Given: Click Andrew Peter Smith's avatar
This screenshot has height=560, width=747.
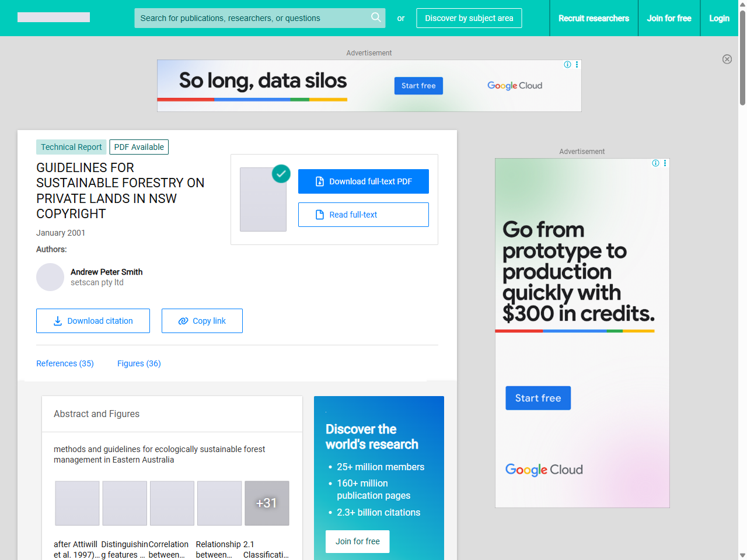Looking at the screenshot, I should click(50, 277).
